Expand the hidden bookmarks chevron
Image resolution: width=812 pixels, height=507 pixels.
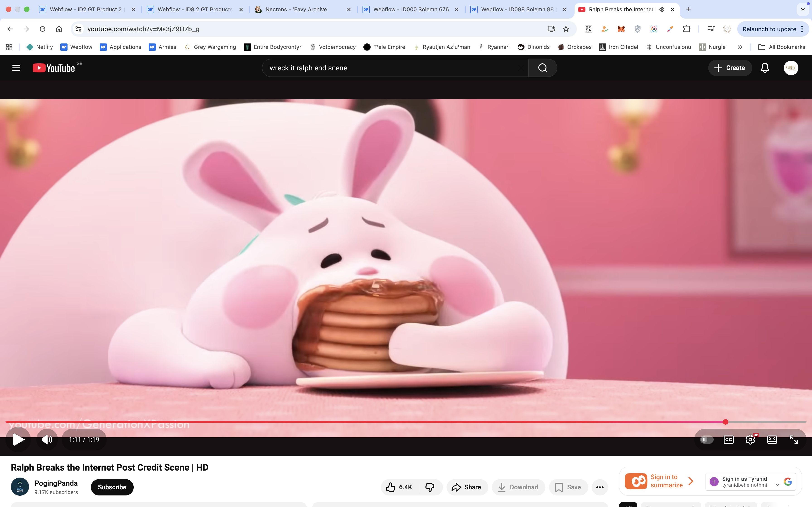click(739, 47)
